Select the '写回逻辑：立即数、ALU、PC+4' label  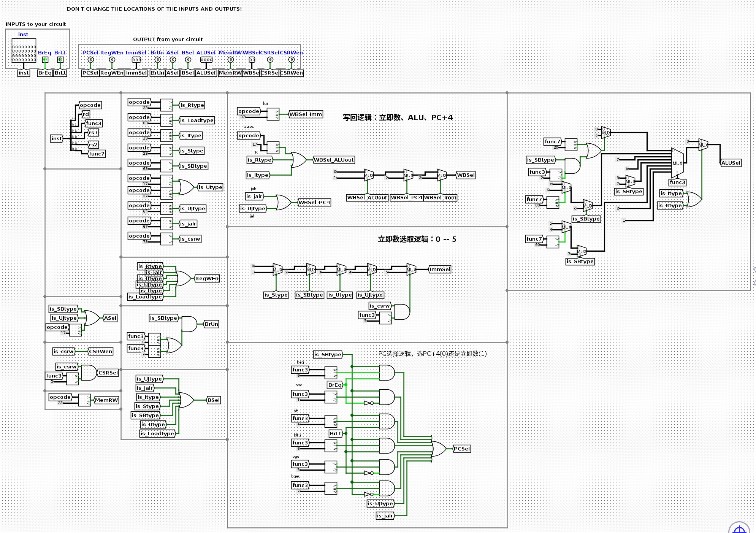[398, 117]
